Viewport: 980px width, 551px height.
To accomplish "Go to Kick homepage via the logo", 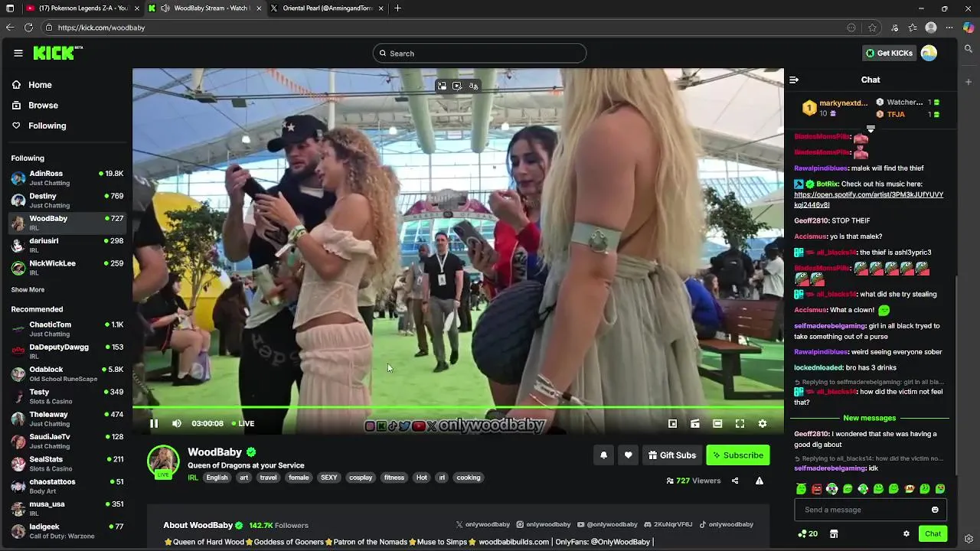I will pyautogui.click(x=57, y=53).
